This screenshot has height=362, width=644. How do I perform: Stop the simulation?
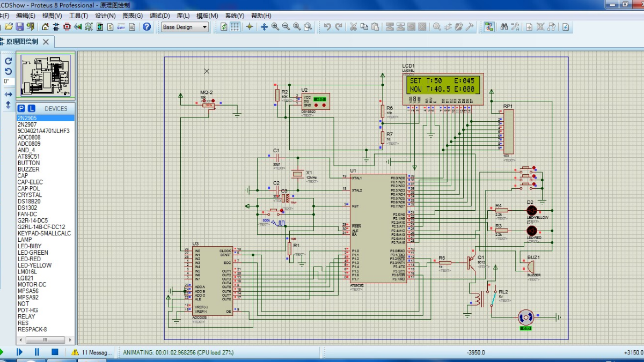(x=55, y=352)
